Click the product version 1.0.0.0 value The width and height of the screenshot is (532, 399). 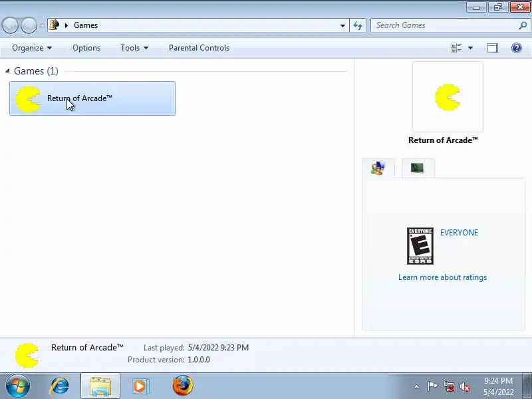[x=199, y=360]
